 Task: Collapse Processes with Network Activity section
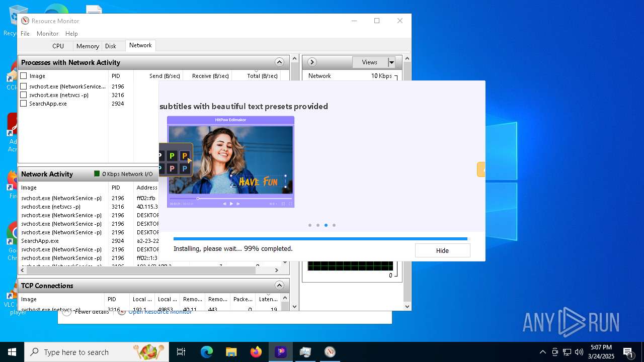[279, 62]
